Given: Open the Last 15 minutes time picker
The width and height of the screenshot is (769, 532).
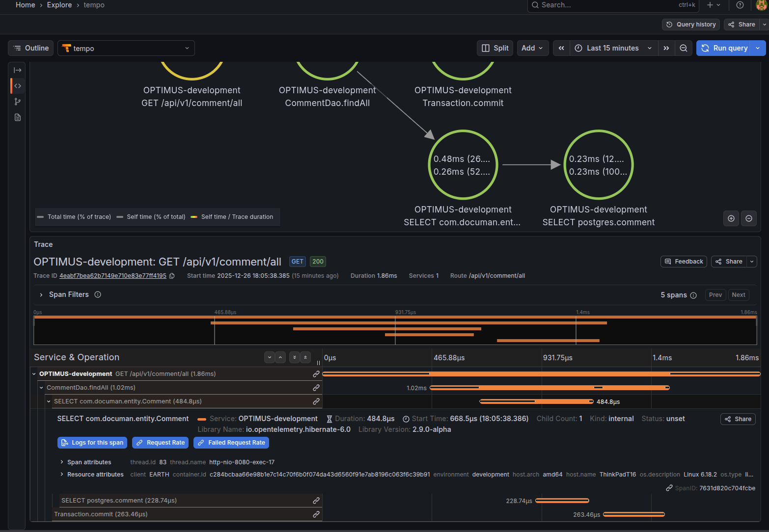Looking at the screenshot, I should [613, 48].
